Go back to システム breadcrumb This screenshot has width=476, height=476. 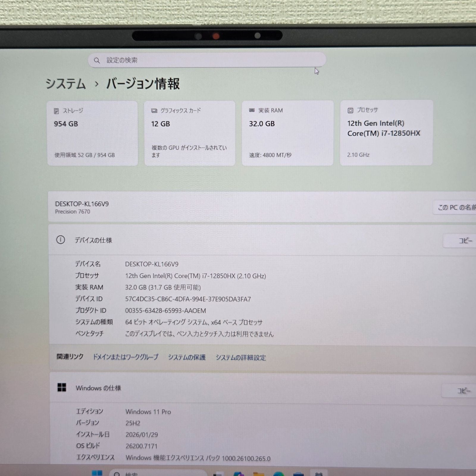(x=66, y=84)
